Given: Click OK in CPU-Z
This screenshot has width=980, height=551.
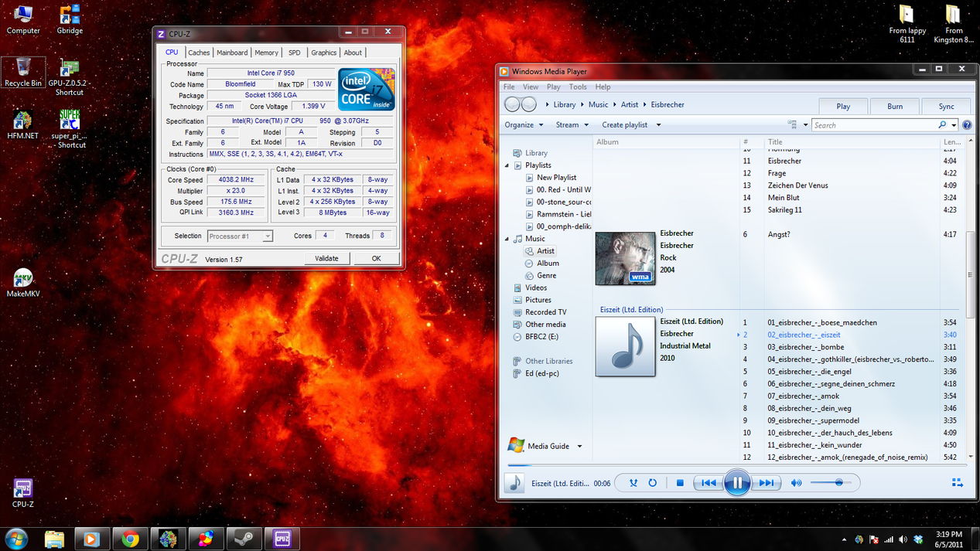Looking at the screenshot, I should tap(376, 258).
